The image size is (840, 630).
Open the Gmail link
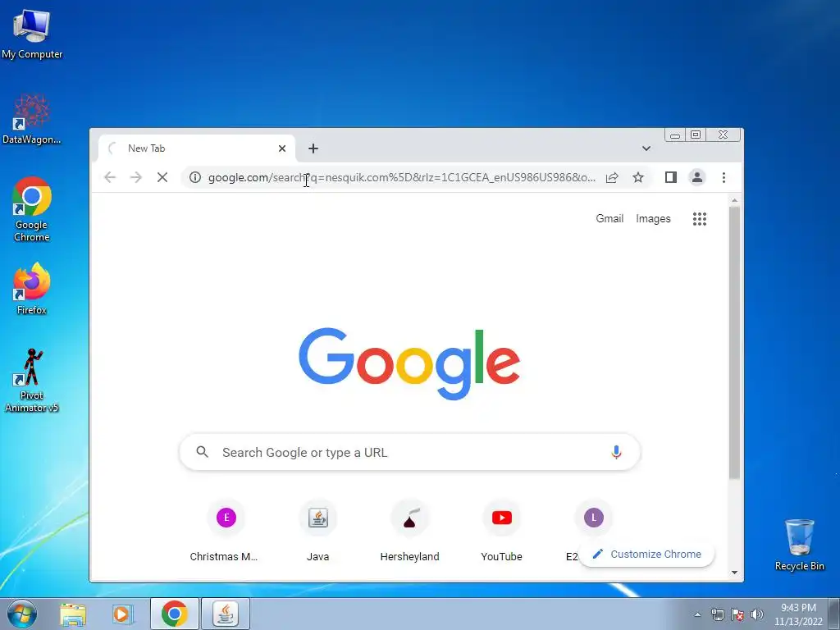(609, 218)
